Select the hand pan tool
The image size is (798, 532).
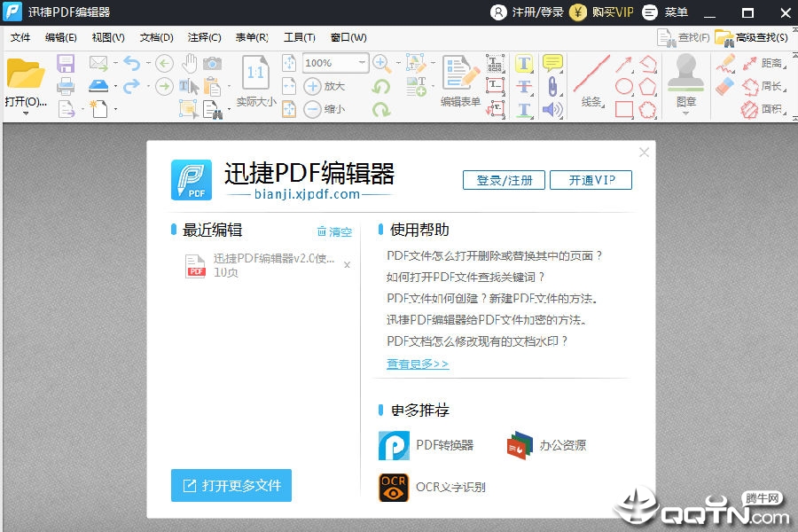188,62
